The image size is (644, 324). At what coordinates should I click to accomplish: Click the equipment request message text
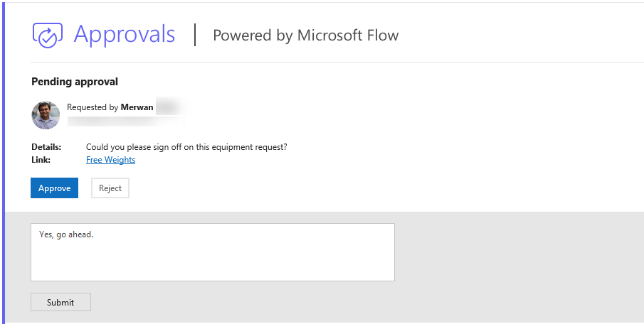(186, 147)
